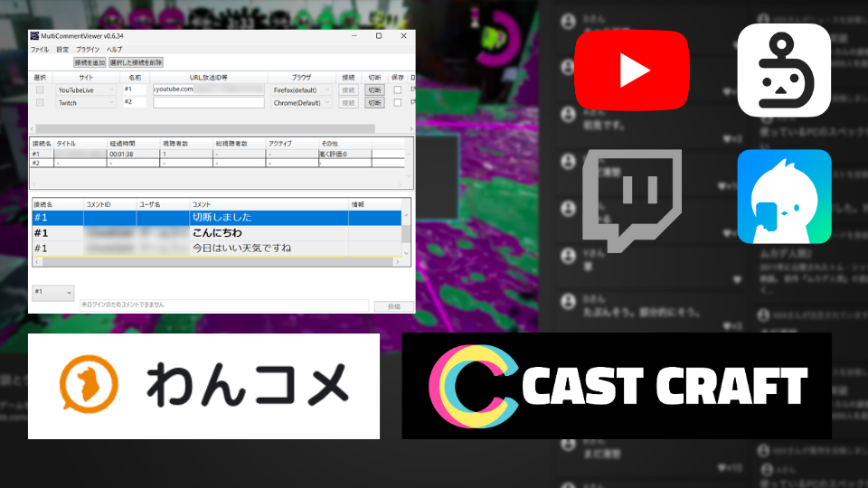Click the 接続 button in the Twitch row
The width and height of the screenshot is (868, 488).
348,103
